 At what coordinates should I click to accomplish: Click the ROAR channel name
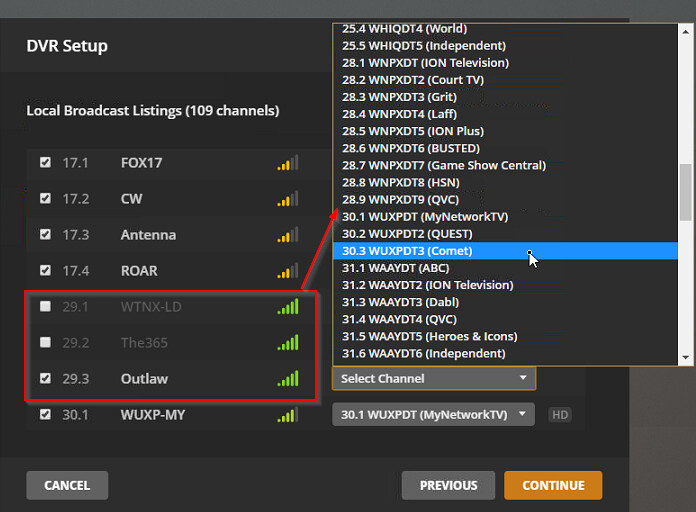click(139, 271)
